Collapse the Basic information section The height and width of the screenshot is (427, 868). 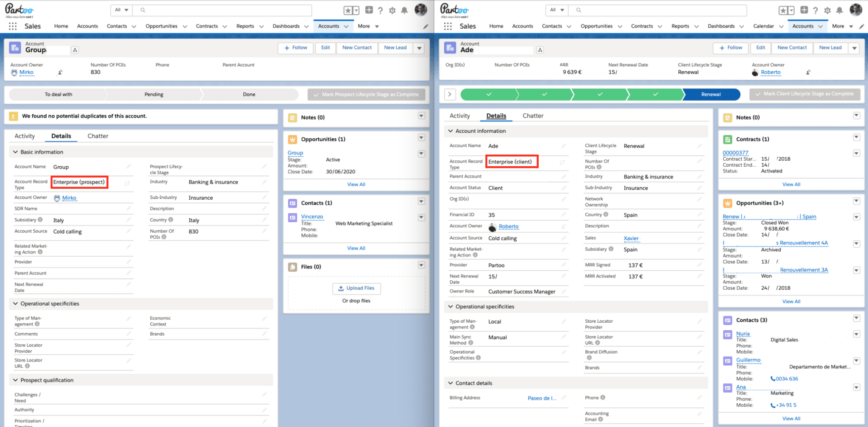(15, 152)
